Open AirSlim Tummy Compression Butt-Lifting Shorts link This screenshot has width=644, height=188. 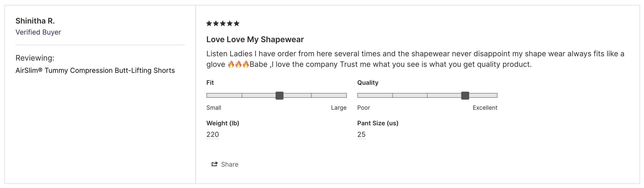tap(95, 70)
